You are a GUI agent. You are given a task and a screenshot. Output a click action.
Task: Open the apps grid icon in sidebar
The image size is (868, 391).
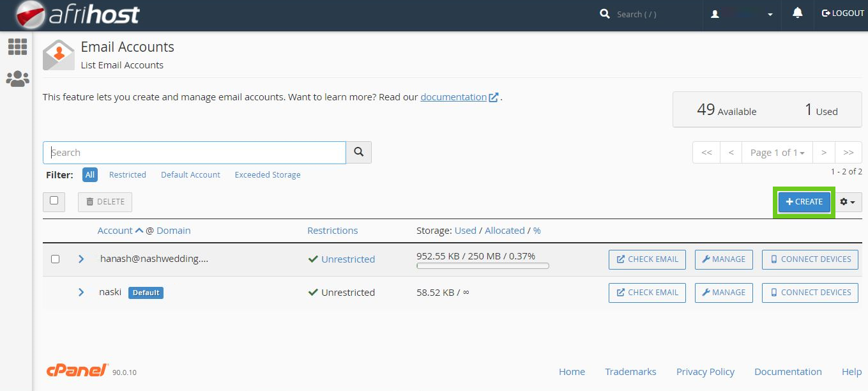(17, 47)
